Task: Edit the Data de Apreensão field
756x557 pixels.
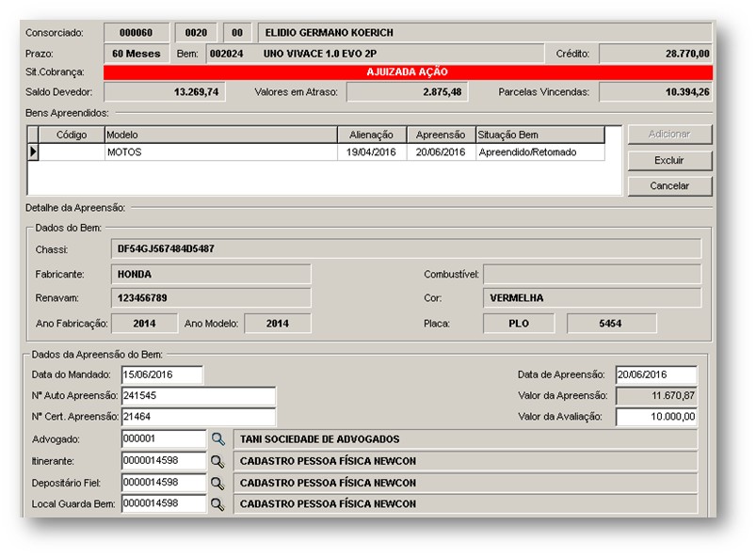Action: [x=656, y=374]
